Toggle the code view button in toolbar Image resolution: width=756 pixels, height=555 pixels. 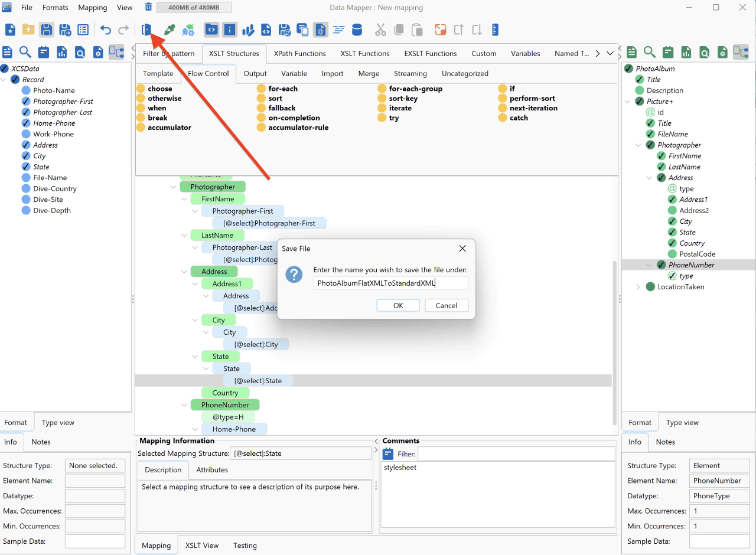coord(211,30)
